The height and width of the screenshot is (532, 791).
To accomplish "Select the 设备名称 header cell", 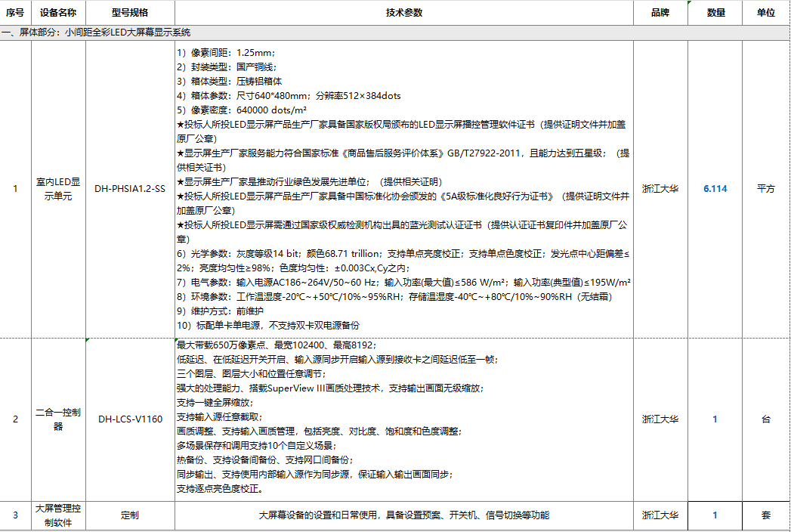I will (x=58, y=13).
